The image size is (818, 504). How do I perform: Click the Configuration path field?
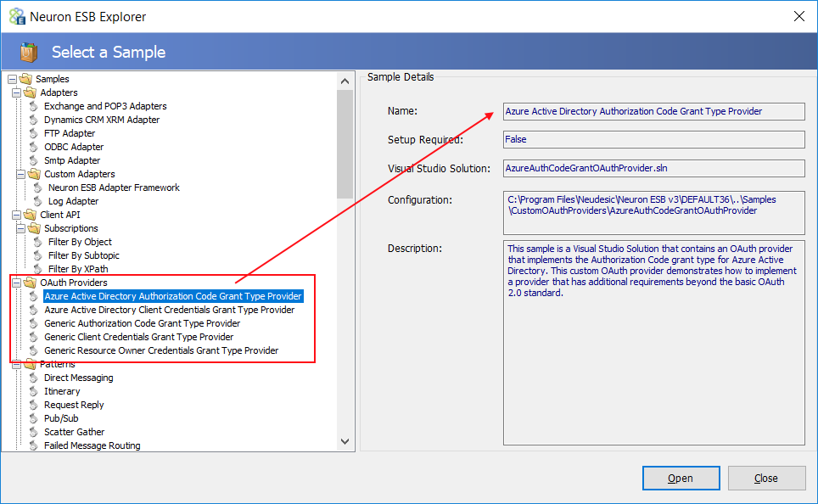pos(653,213)
